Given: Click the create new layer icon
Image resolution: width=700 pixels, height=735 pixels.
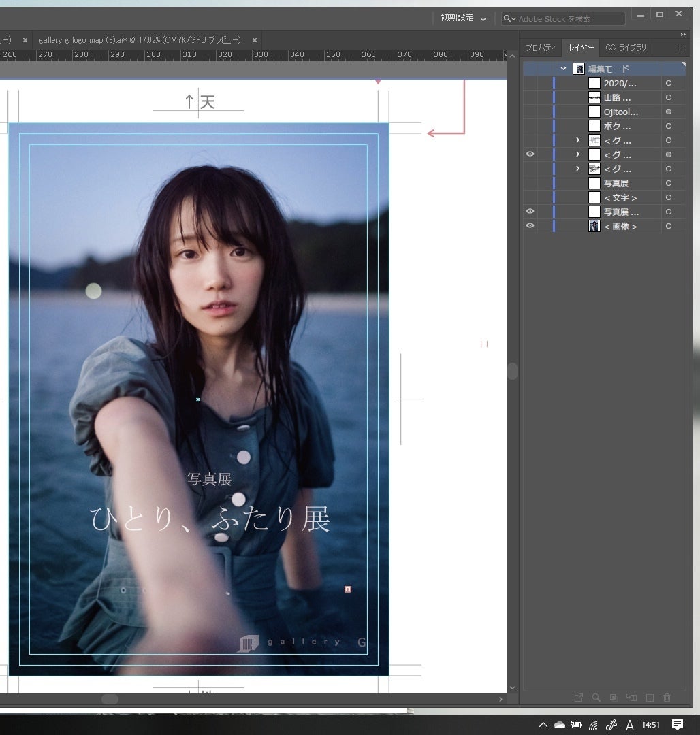Looking at the screenshot, I should coord(650,698).
